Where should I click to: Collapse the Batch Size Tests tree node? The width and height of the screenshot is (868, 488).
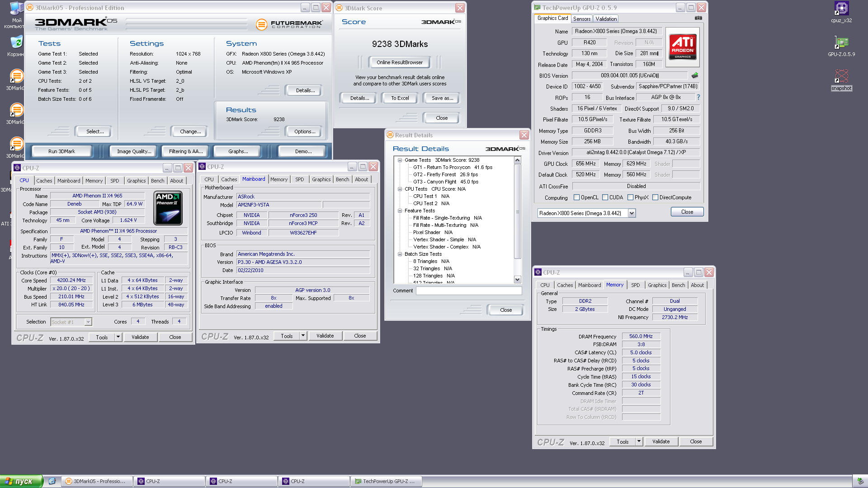(x=400, y=254)
